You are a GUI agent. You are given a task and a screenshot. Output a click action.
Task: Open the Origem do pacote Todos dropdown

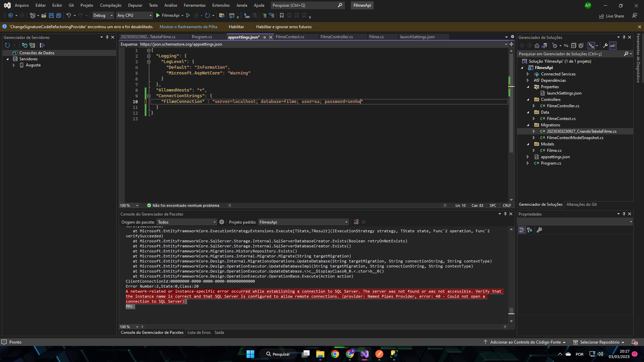187,222
